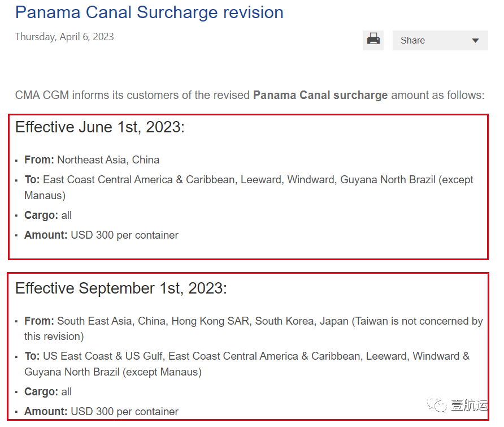Click the Panama Canal Surcharge revision title

[149, 12]
